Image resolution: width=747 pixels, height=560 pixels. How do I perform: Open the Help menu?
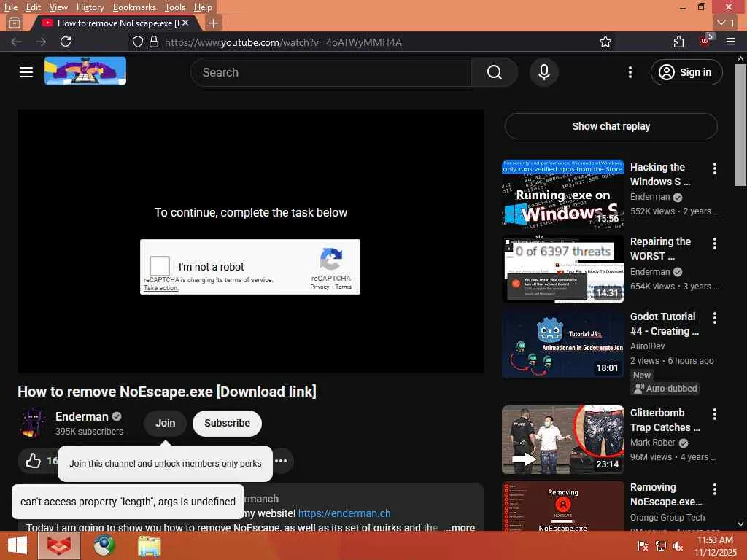203,7
